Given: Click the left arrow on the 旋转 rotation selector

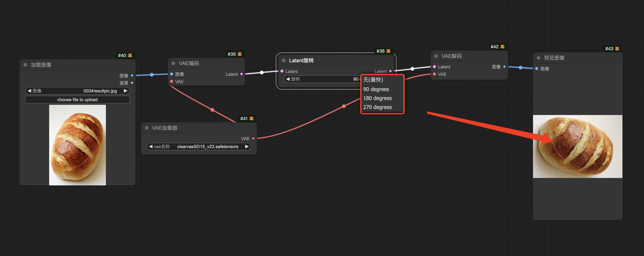Looking at the screenshot, I should point(288,79).
